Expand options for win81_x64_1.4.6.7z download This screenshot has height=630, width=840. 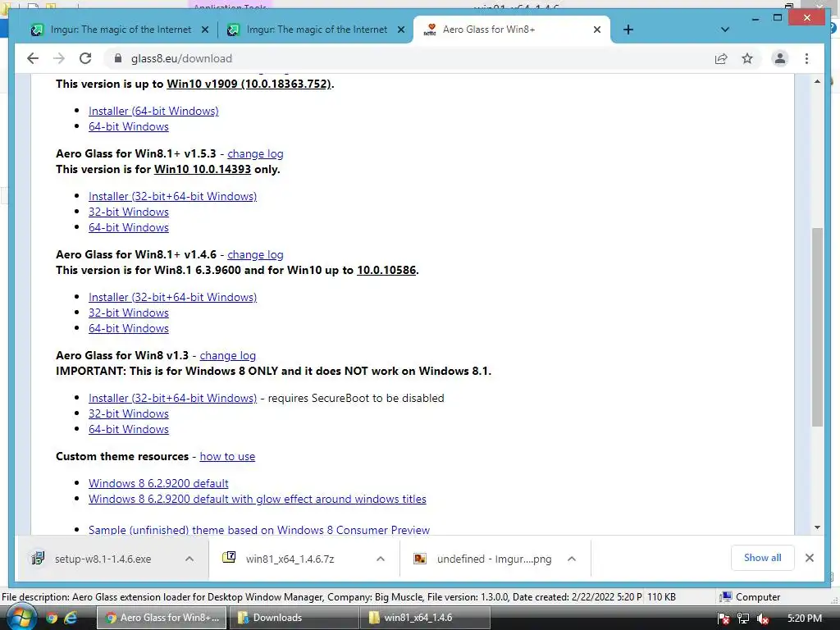pos(381,559)
